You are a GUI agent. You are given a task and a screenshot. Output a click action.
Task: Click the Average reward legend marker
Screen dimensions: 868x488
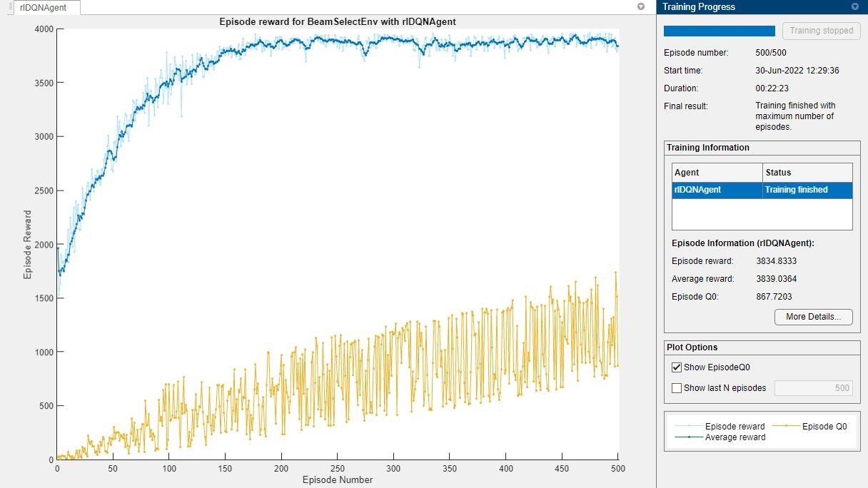tap(687, 437)
